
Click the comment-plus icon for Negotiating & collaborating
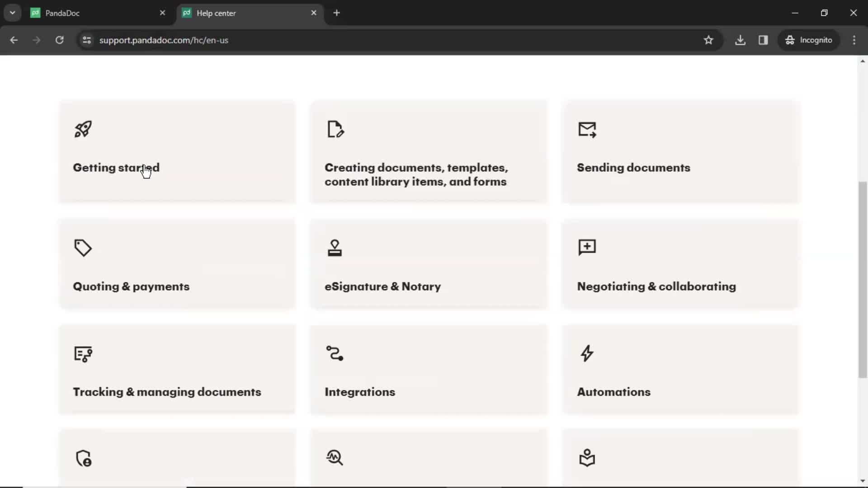(587, 247)
